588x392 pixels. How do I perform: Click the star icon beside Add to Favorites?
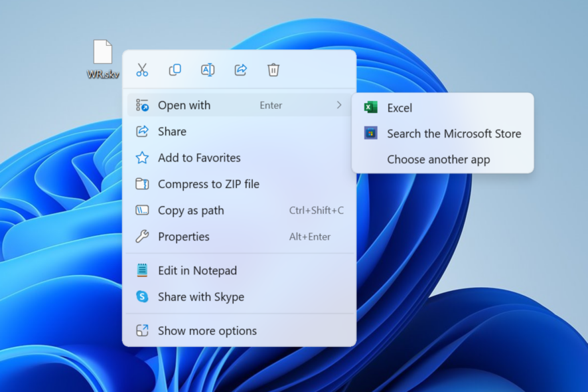tap(142, 157)
